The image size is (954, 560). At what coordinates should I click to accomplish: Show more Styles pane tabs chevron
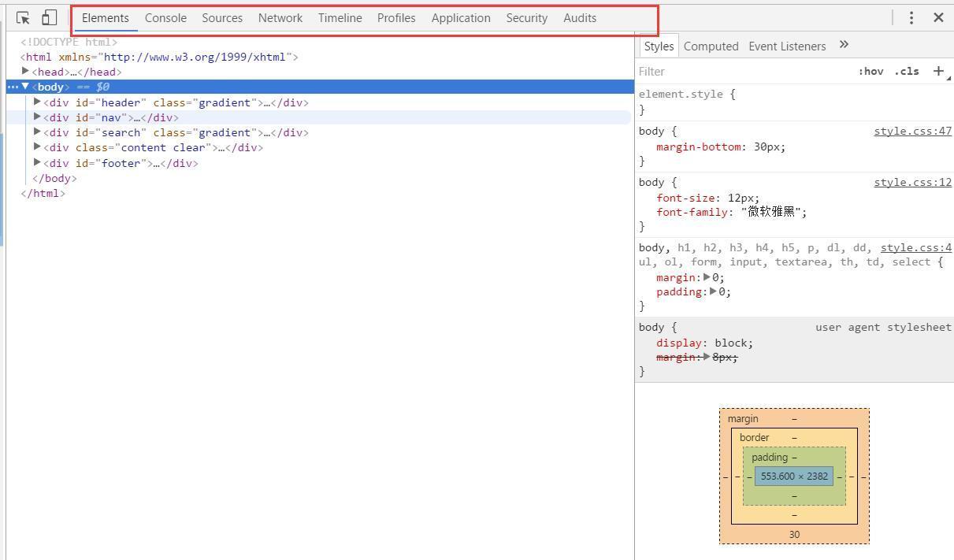coord(844,45)
